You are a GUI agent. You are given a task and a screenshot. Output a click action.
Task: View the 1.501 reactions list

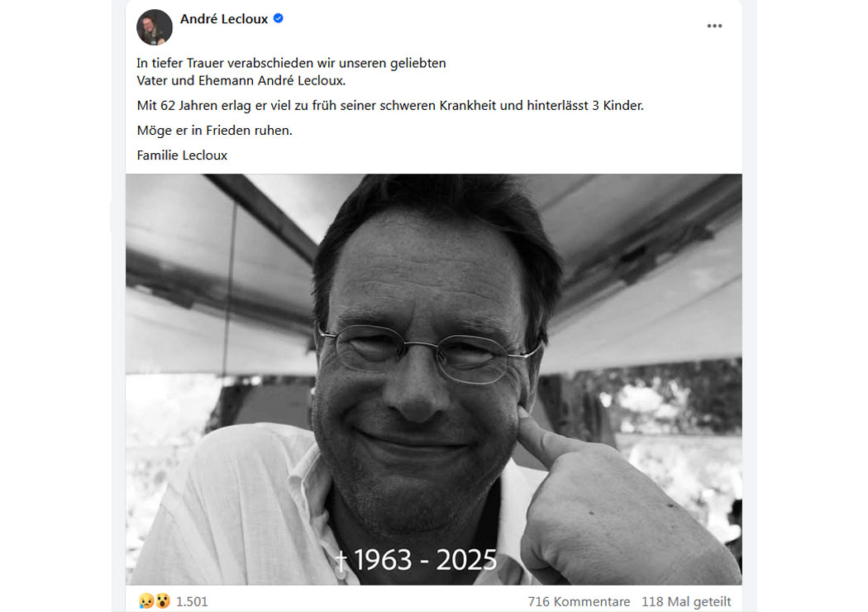(x=192, y=601)
